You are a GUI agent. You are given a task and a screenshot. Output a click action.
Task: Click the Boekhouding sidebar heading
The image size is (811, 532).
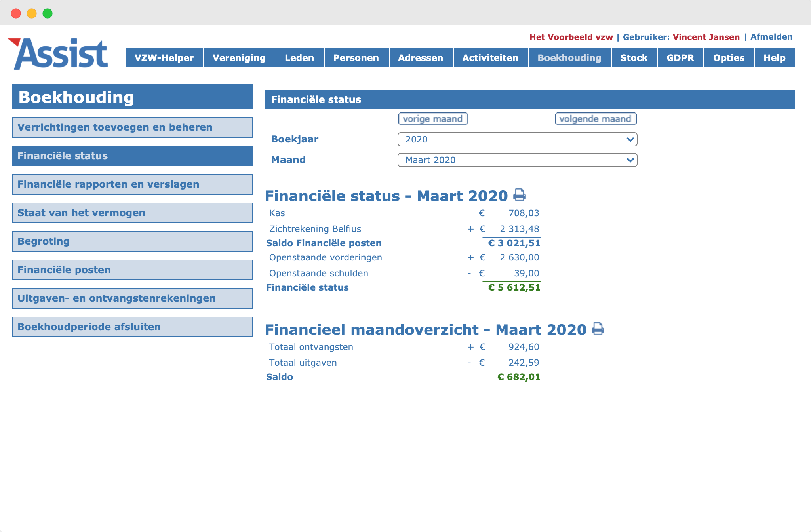132,97
